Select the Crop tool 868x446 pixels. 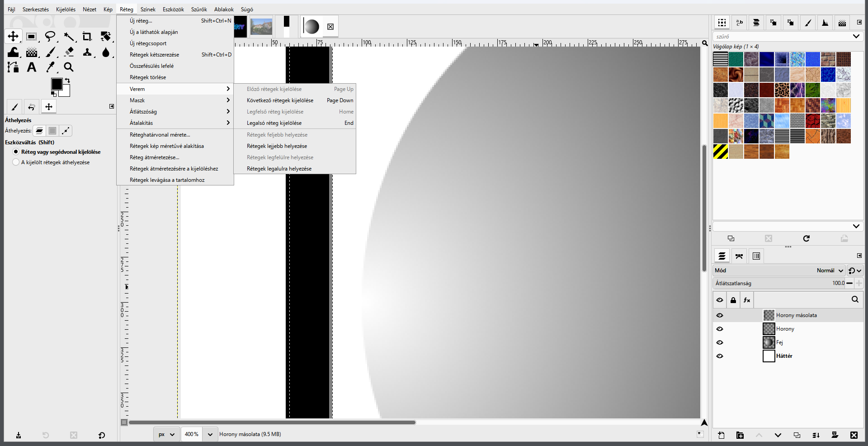coord(87,36)
